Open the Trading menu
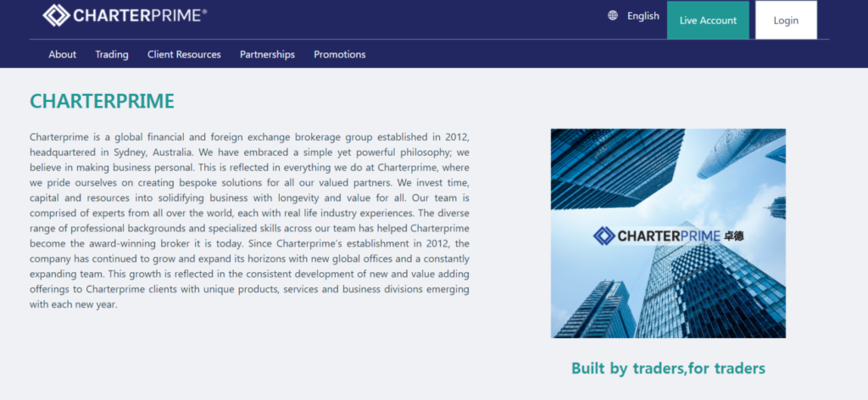868x400 pixels. tap(112, 54)
